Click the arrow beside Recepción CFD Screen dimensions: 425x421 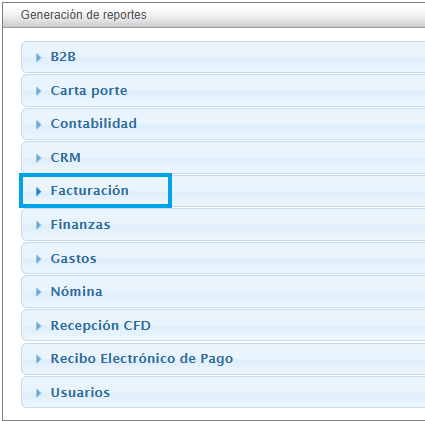coord(39,326)
